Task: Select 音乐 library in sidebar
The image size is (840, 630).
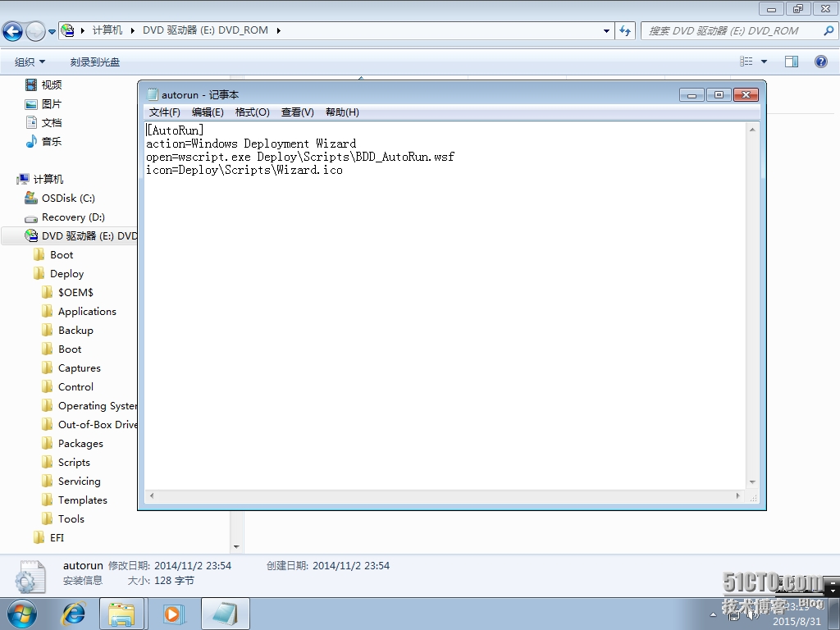Action: pyautogui.click(x=43, y=141)
